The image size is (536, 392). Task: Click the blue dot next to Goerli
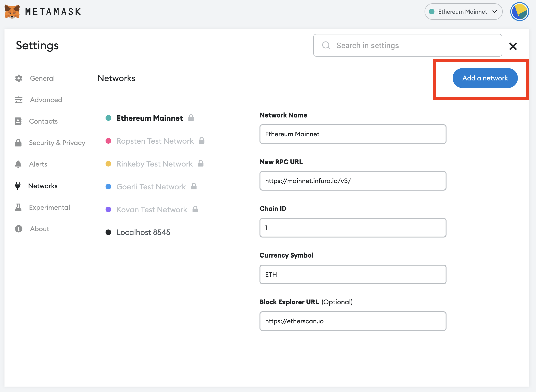coord(108,187)
